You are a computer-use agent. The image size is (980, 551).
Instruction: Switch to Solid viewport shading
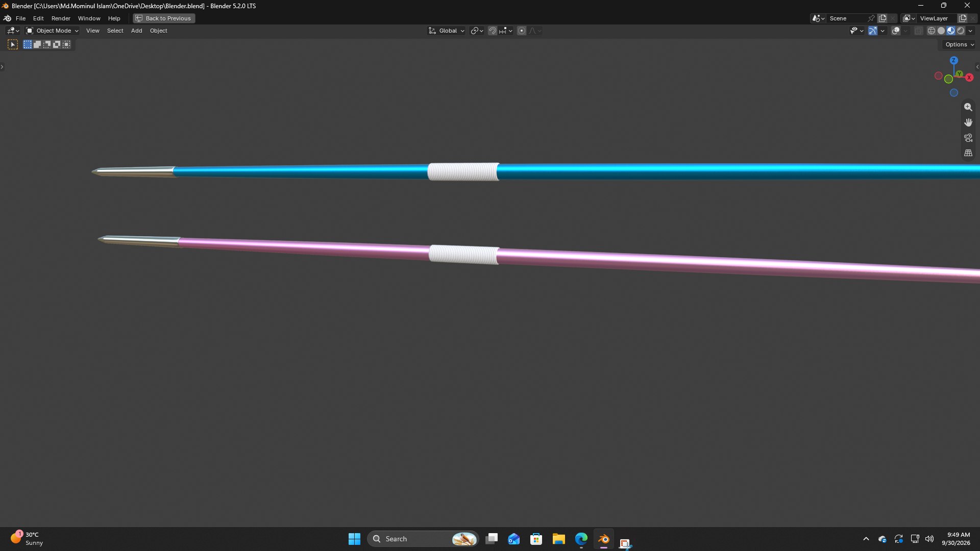point(941,31)
